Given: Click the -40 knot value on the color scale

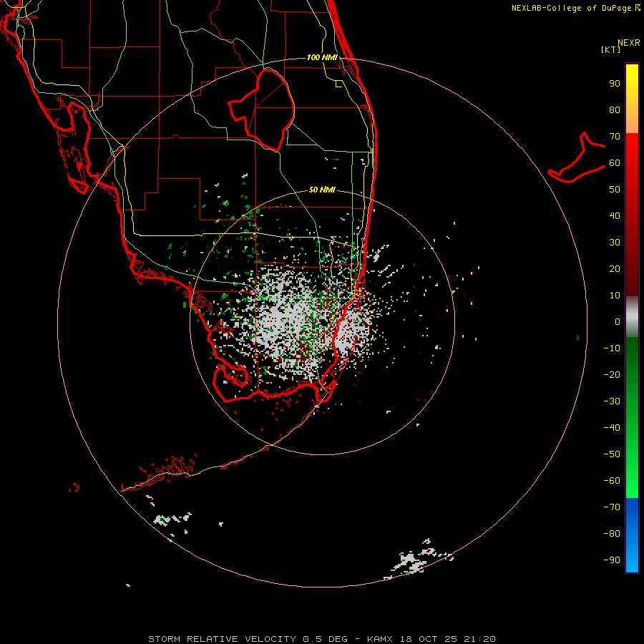Looking at the screenshot, I should [612, 428].
